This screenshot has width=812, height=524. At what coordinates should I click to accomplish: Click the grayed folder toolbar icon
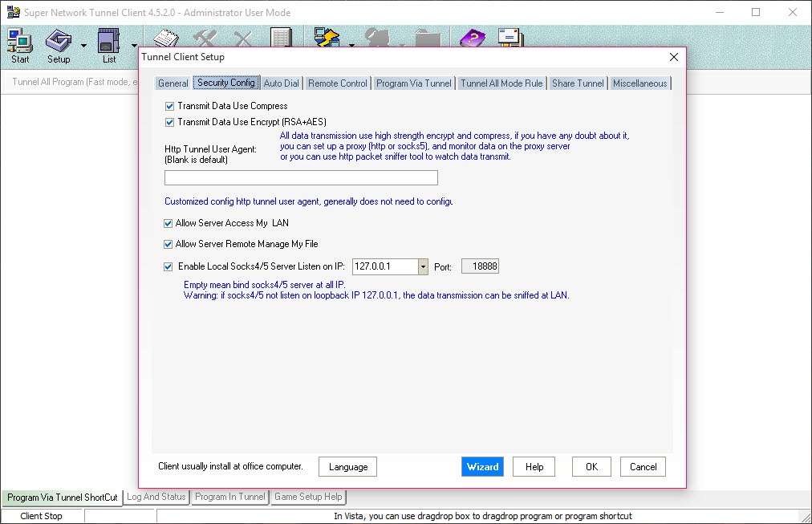[427, 39]
